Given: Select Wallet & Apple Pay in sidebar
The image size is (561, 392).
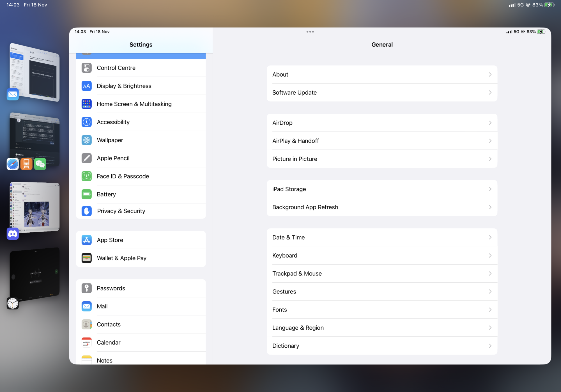Looking at the screenshot, I should pyautogui.click(x=141, y=258).
